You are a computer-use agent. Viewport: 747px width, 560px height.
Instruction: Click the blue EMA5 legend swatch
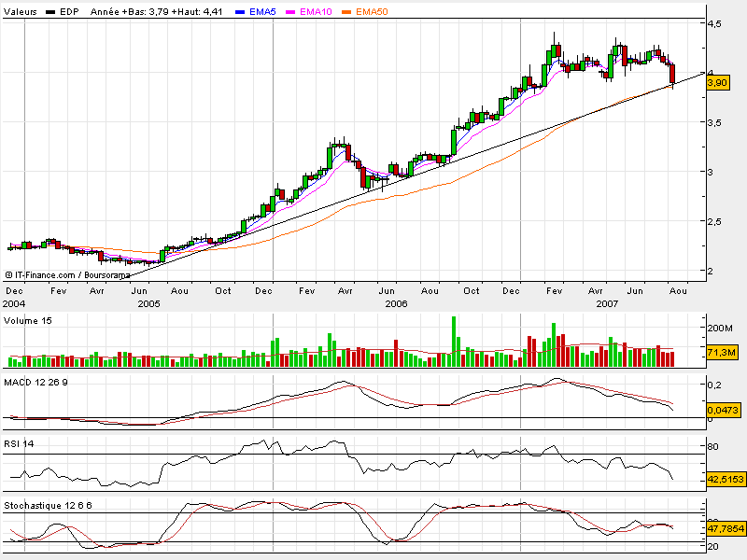240,12
